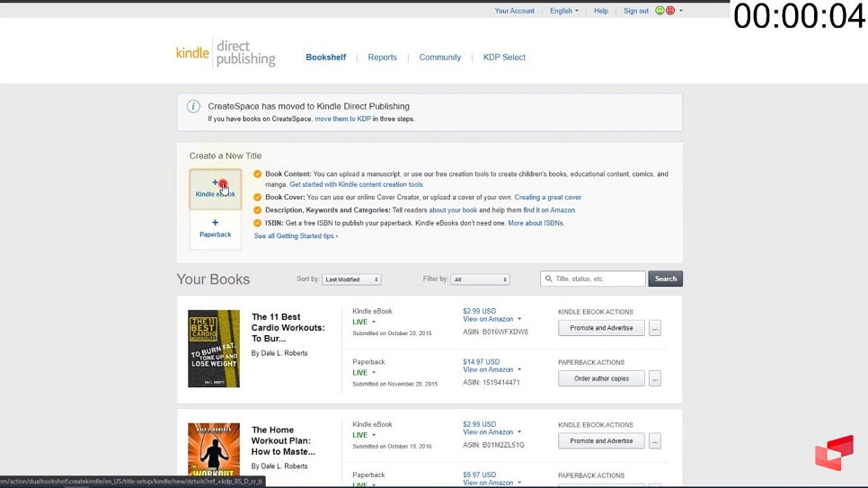The image size is (868, 488).
Task: Open The Home Workout Plan cover thumbnail
Action: (214, 449)
